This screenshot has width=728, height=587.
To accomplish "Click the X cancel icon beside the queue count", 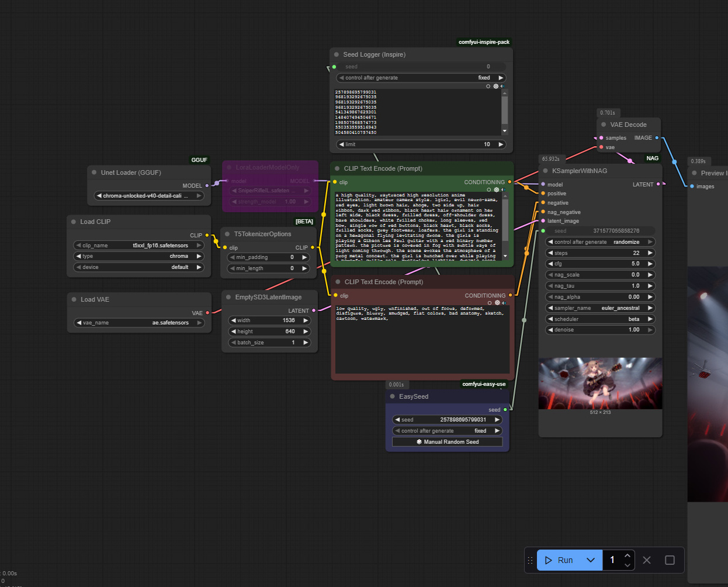I will [x=647, y=560].
